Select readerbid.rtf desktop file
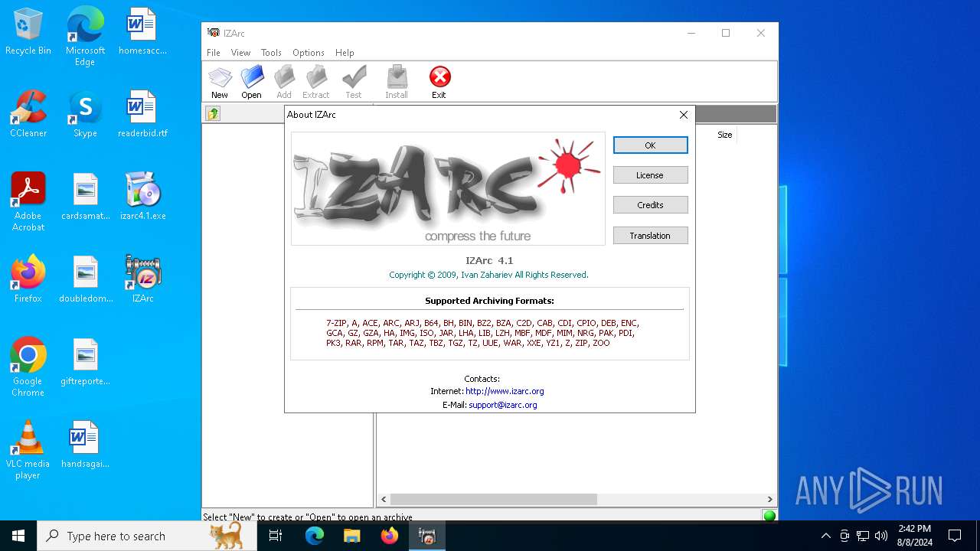Image resolution: width=980 pixels, height=551 pixels. coord(142,115)
